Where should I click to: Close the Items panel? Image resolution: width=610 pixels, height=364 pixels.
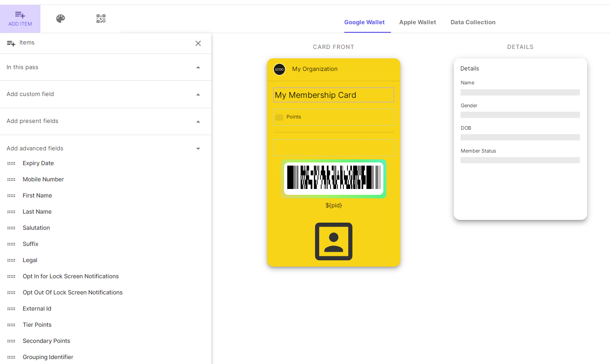(x=198, y=43)
